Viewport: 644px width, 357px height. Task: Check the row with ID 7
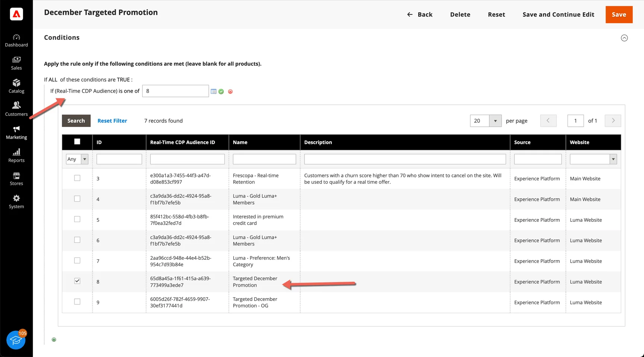(x=77, y=260)
